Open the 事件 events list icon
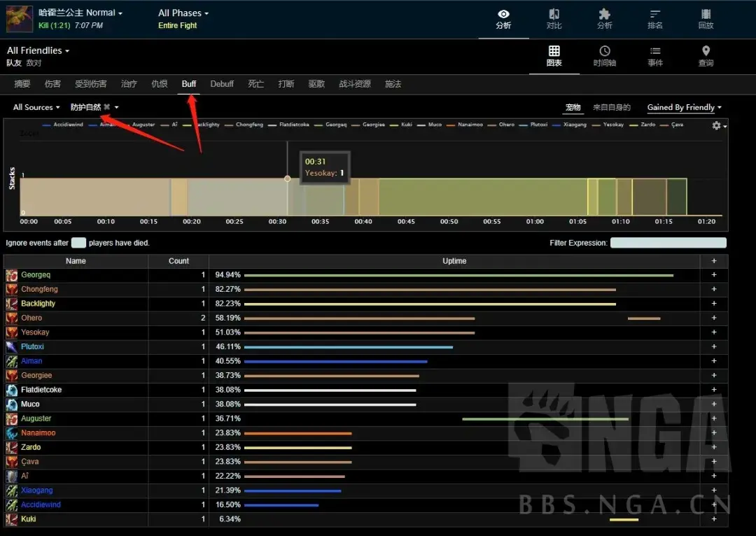 pyautogui.click(x=655, y=56)
